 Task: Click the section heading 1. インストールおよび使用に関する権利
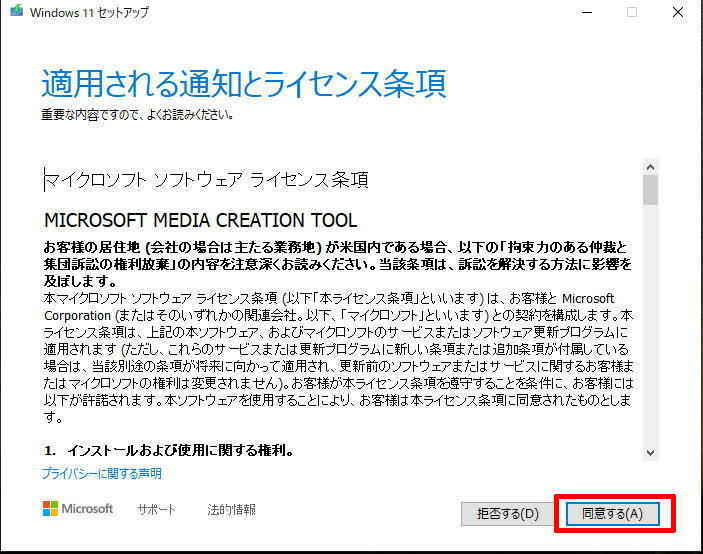coord(169,450)
